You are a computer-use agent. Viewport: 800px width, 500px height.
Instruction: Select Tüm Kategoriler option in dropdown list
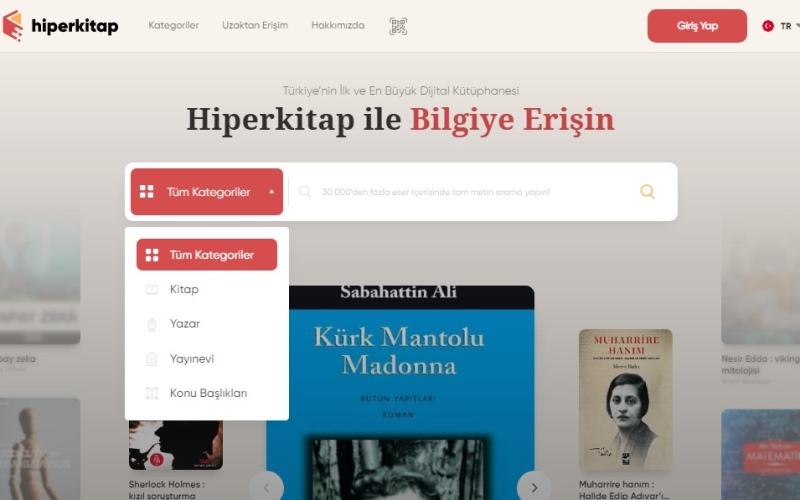tap(207, 255)
